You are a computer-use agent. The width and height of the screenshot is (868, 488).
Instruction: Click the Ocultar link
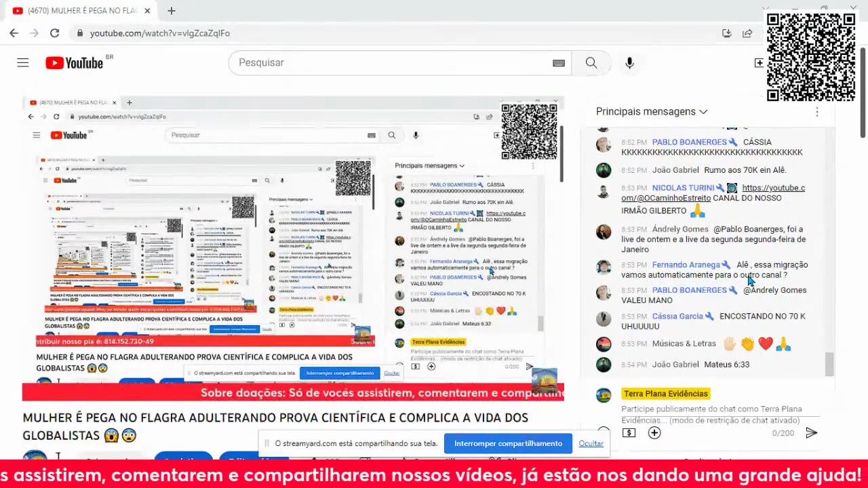591,443
